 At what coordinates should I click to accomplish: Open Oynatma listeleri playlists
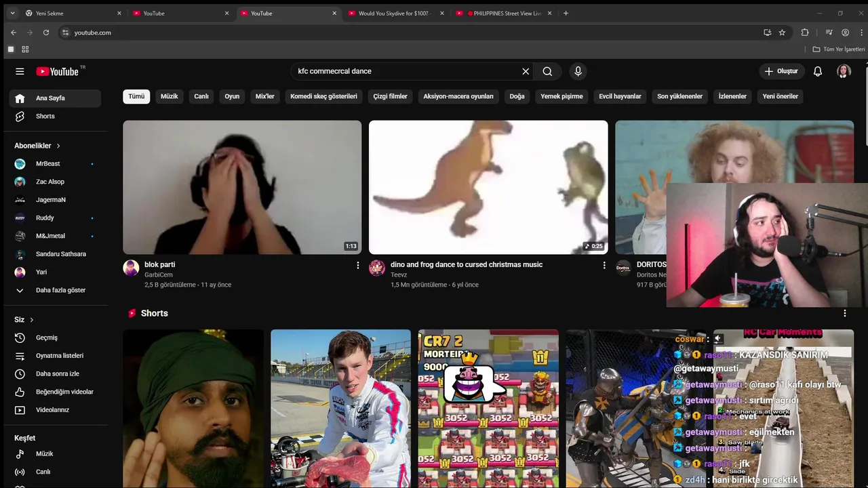coord(55,356)
